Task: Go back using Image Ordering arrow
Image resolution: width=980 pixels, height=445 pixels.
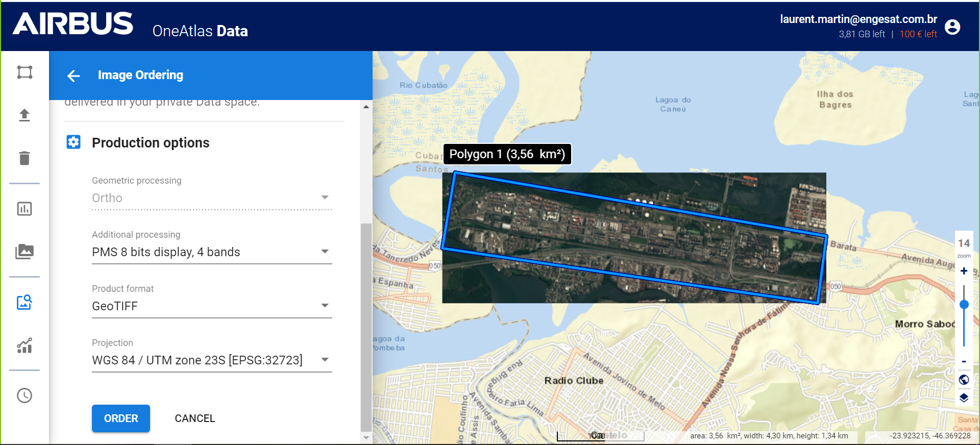Action: click(73, 76)
